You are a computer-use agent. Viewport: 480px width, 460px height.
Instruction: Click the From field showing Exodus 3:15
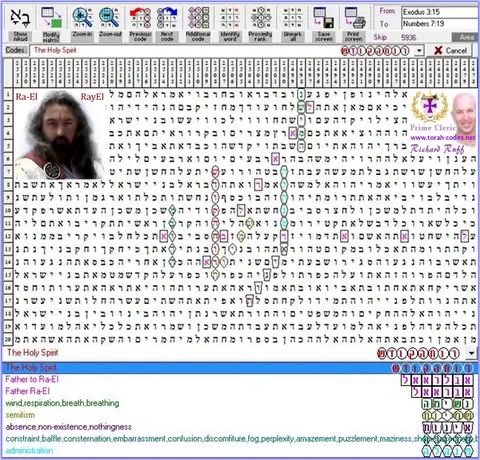pos(439,12)
